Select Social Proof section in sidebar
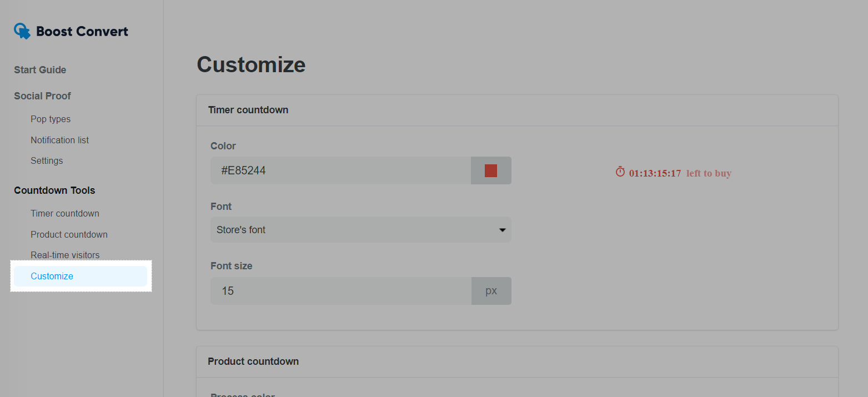868x397 pixels. pos(42,96)
